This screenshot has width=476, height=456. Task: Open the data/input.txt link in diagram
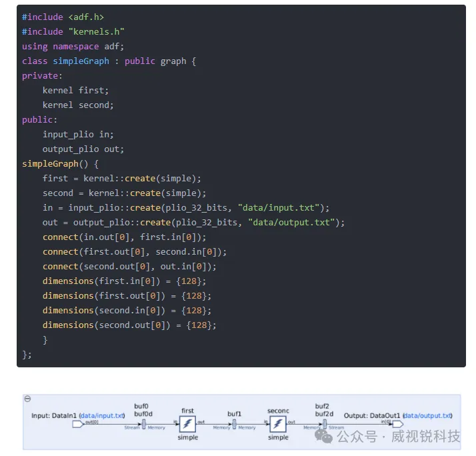(x=102, y=415)
